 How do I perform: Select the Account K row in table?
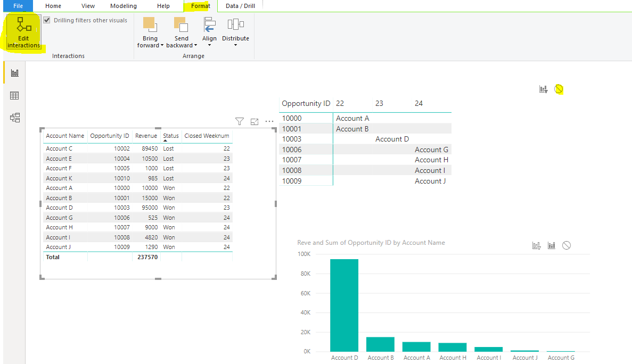tap(138, 178)
